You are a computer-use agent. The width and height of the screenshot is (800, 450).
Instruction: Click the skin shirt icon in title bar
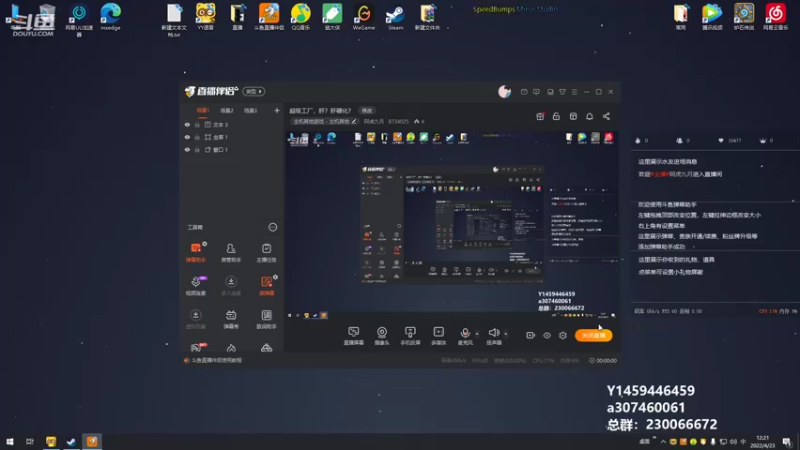pos(562,92)
